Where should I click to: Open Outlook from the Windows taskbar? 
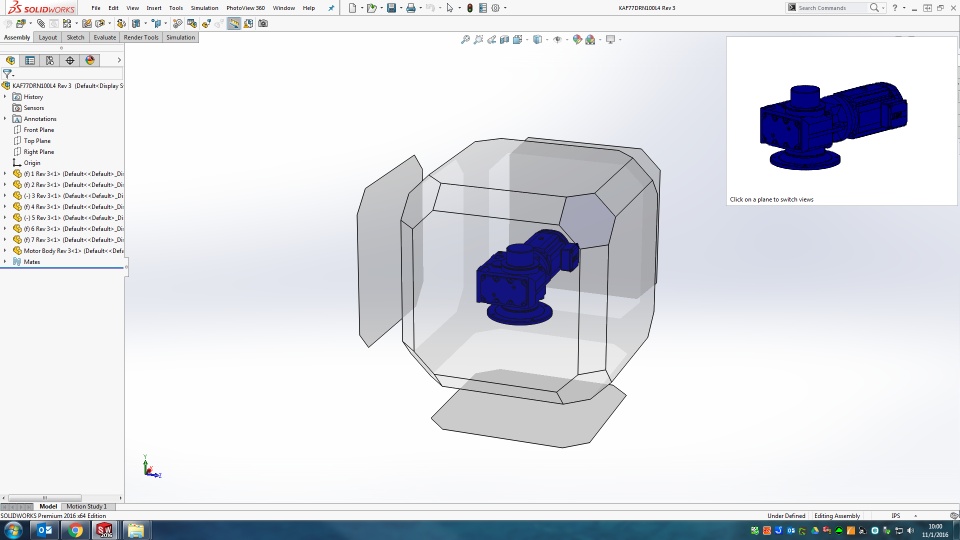[x=45, y=530]
